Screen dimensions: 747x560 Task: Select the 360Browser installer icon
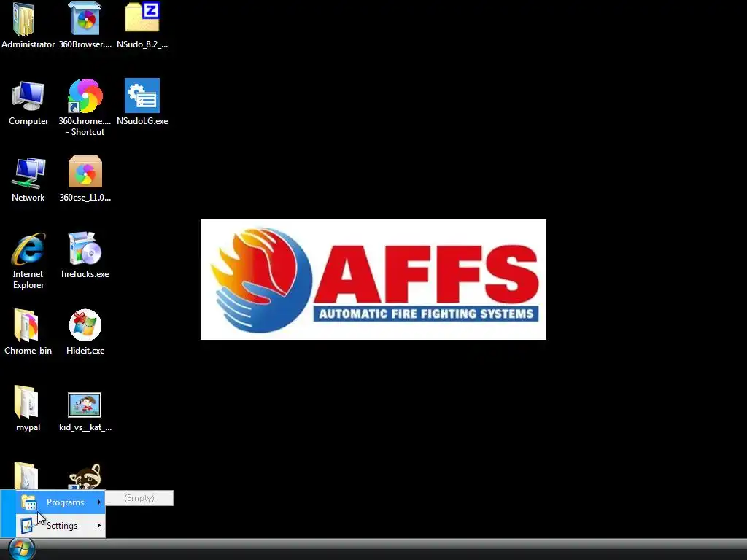pyautogui.click(x=85, y=19)
